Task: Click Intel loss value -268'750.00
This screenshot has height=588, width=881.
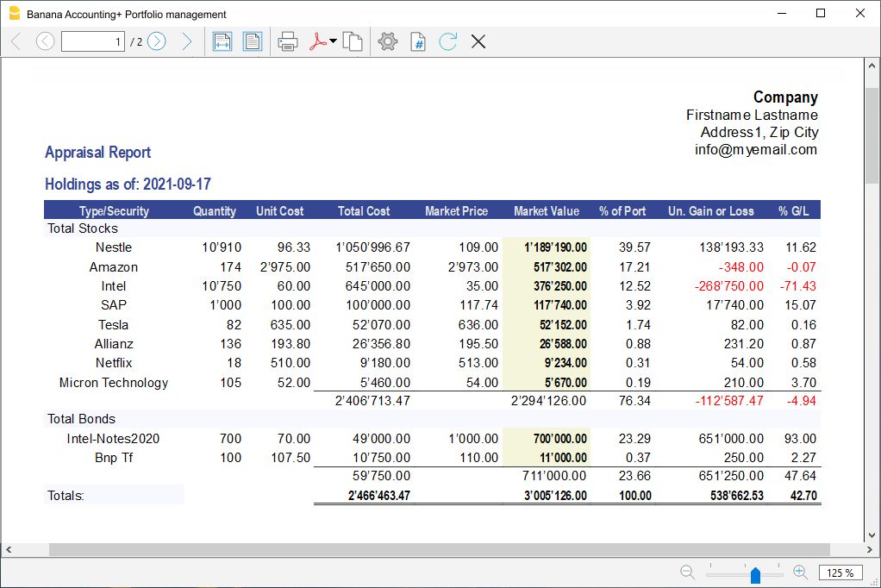Action: [x=729, y=286]
